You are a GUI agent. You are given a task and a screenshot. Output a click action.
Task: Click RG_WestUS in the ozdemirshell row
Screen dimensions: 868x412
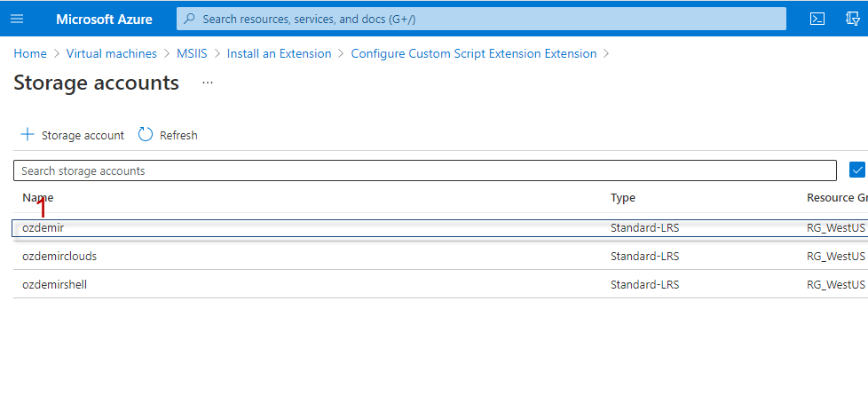pyautogui.click(x=836, y=285)
